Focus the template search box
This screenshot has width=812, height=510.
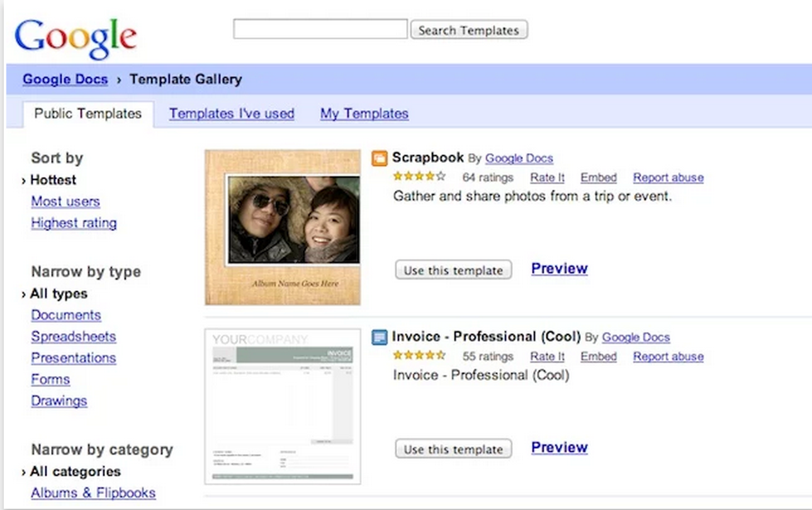[320, 29]
